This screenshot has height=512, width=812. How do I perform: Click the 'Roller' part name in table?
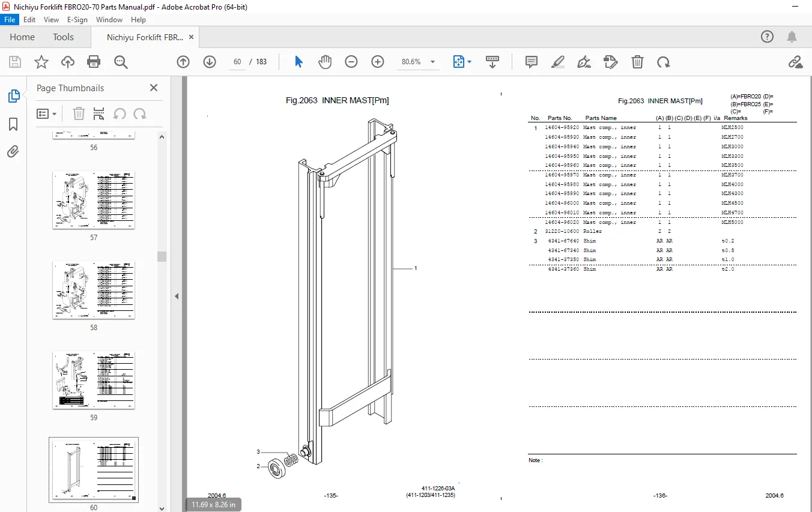click(592, 231)
